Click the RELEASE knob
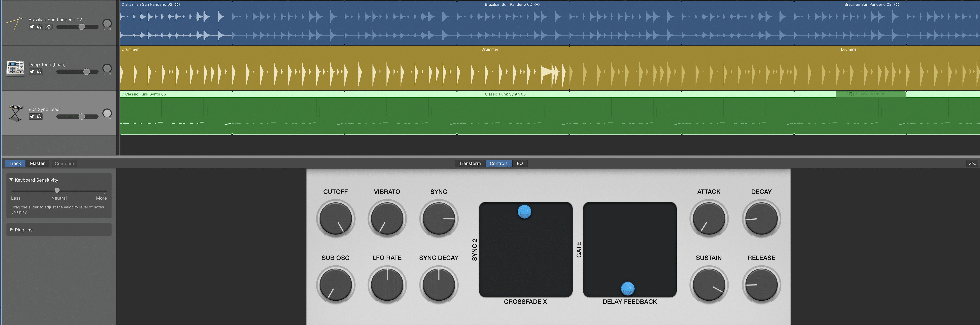 [761, 285]
